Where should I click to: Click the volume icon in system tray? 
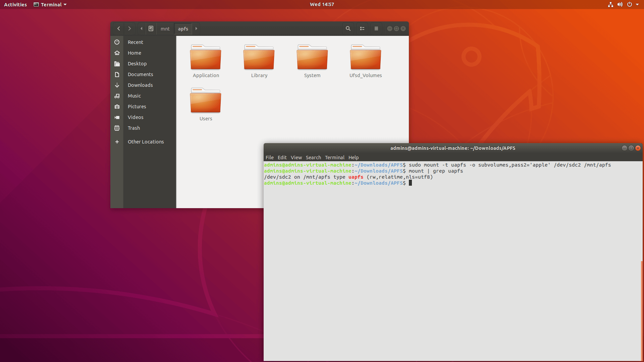coord(620,4)
